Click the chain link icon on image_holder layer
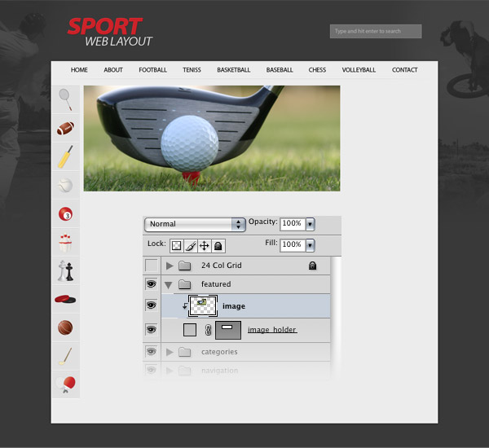The image size is (489, 448). tap(208, 330)
